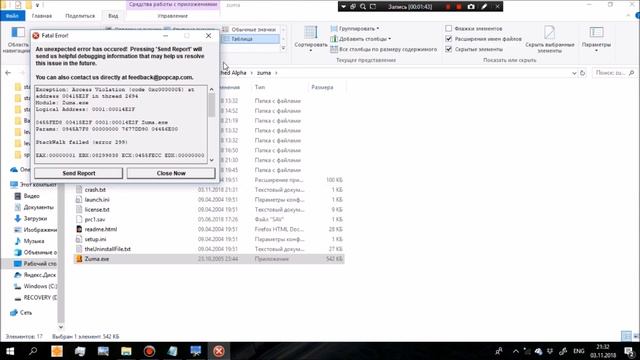Screen dimensions: 640x360
Task: Open the Параметры options button
Action: (596, 39)
